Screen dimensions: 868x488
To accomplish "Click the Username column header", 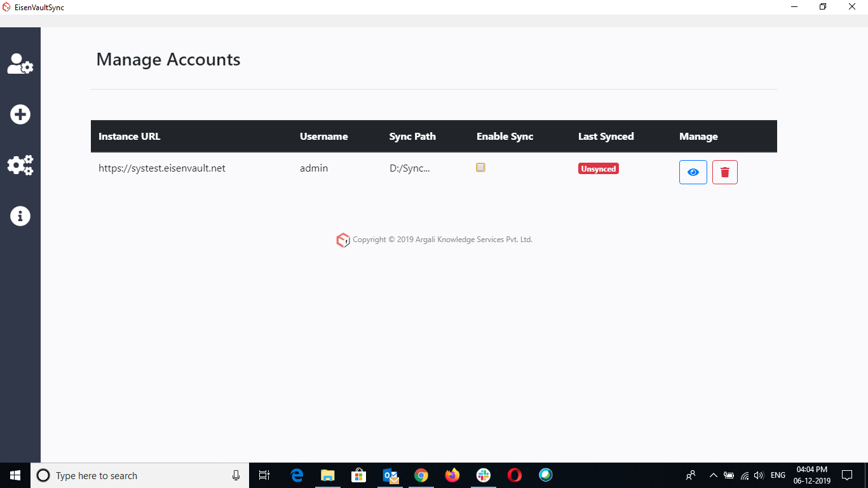I will click(324, 137).
